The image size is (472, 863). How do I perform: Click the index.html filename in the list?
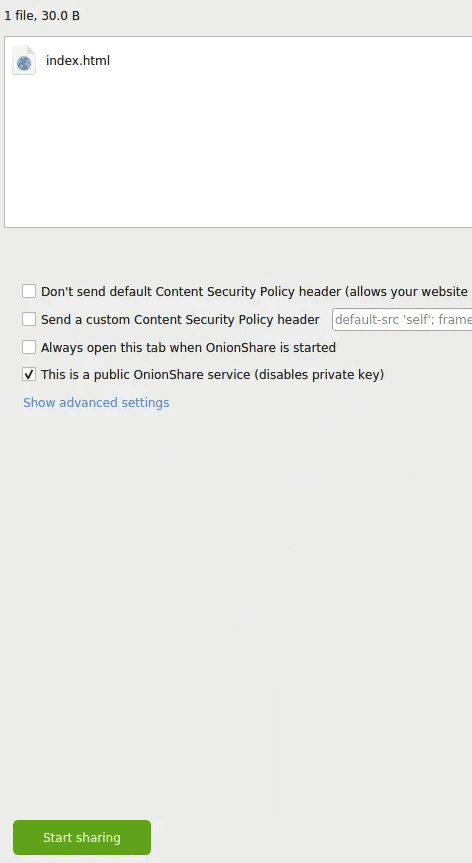point(78,61)
